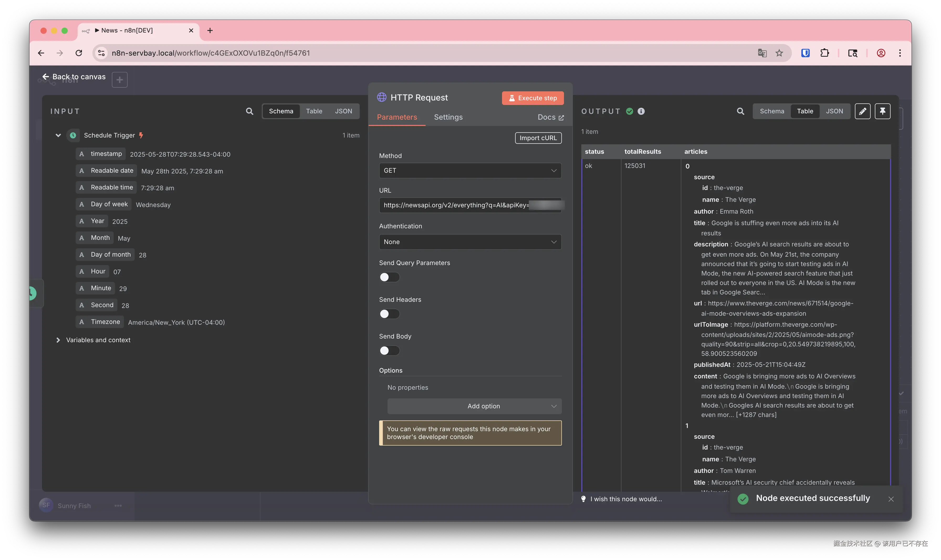
Task: Click the search icon in INPUT panel
Action: tap(249, 111)
